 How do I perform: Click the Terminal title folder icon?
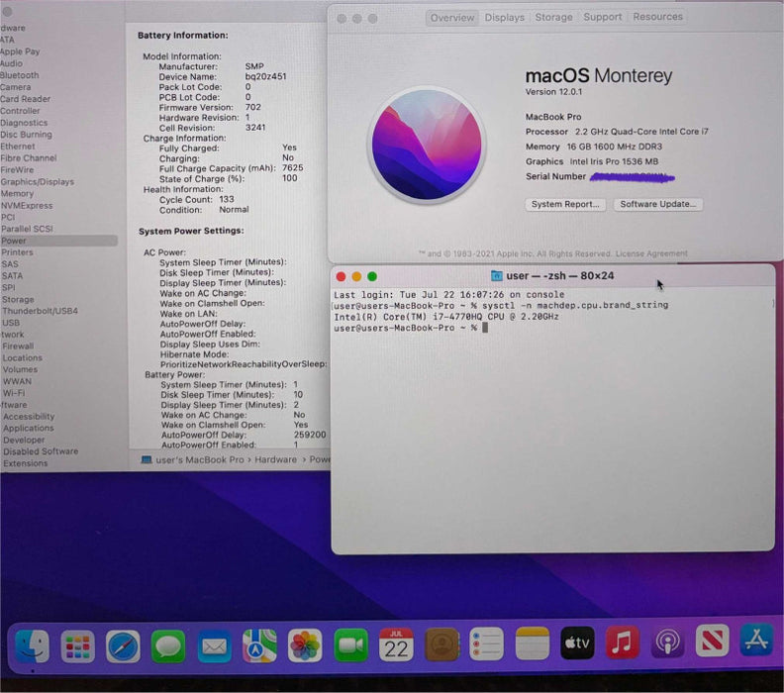[497, 275]
